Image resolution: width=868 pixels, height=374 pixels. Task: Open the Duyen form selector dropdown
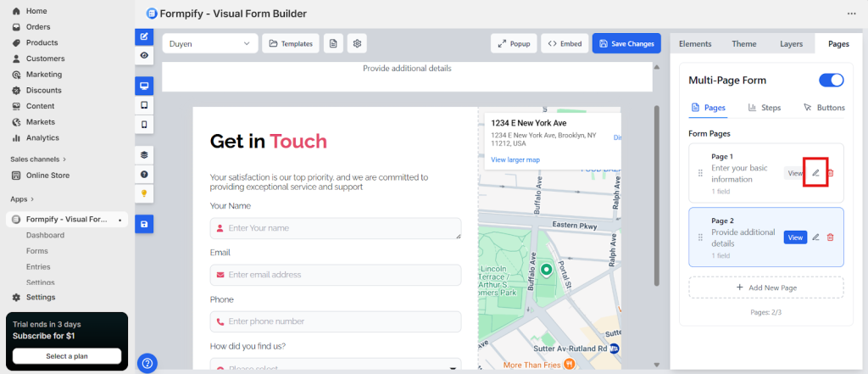tap(209, 43)
